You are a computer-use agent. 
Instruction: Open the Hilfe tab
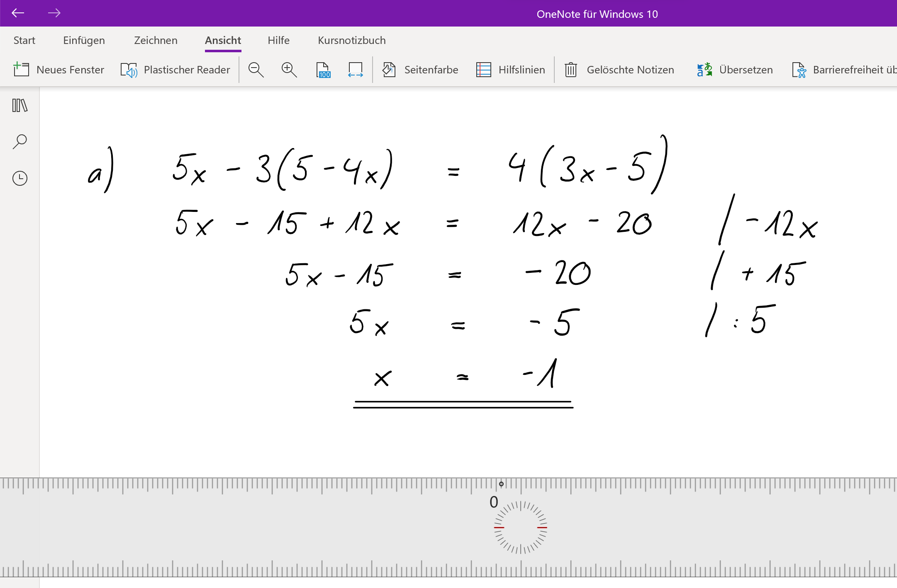pos(278,40)
